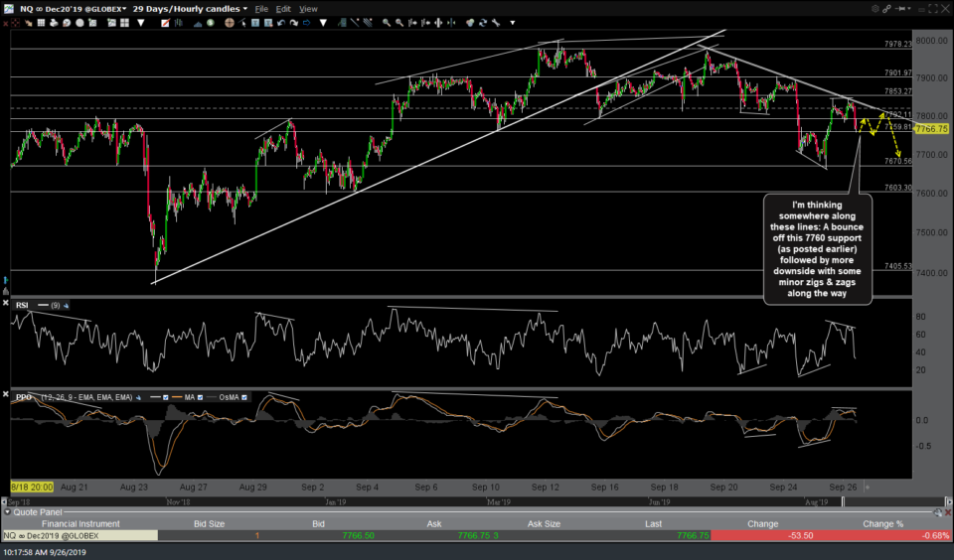954x560 pixels.
Task: Click the Ask Size column header
Action: [x=544, y=524]
